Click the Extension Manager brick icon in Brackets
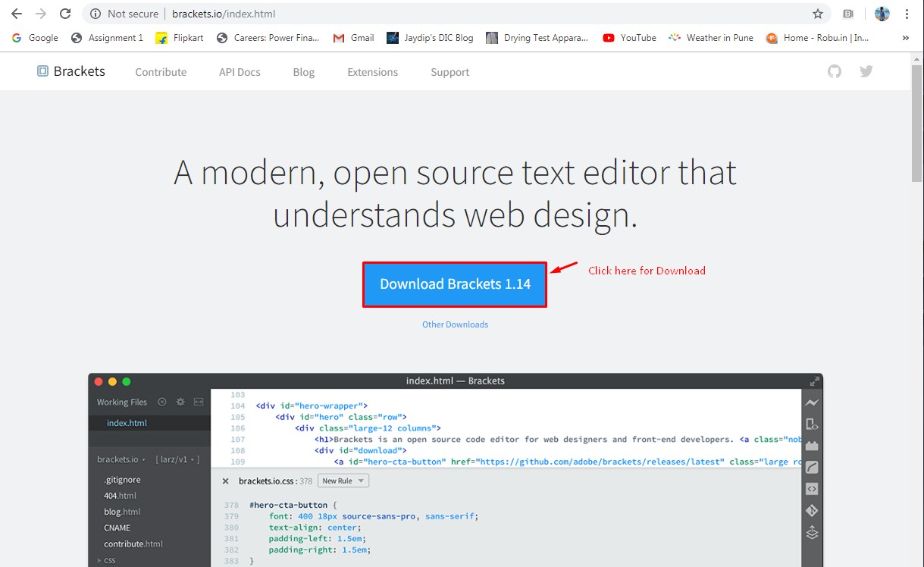 (x=812, y=446)
